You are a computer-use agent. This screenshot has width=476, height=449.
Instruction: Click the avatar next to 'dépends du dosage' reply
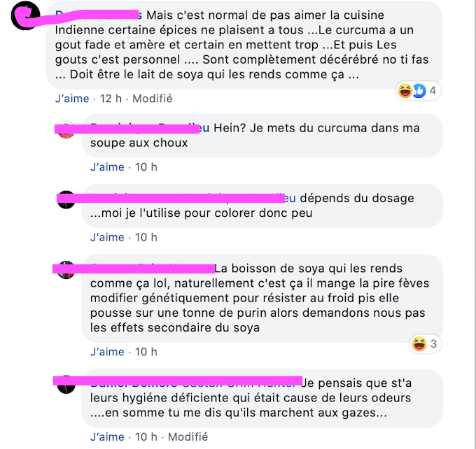pyautogui.click(x=66, y=199)
